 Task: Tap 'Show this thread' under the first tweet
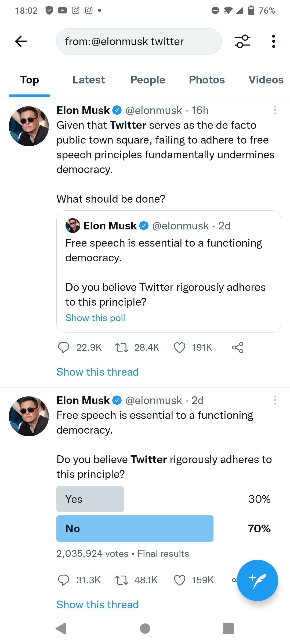tap(97, 372)
